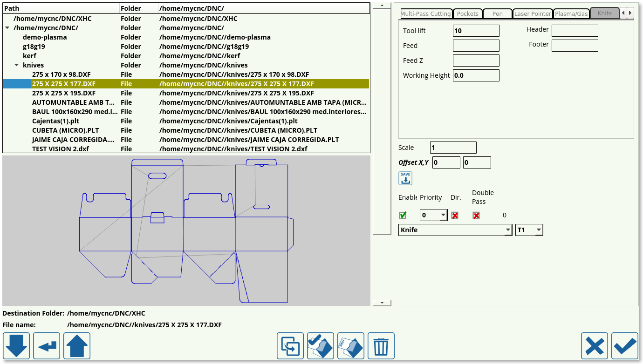The image size is (643, 364).
Task: Switch to the Laser Pointer tab
Action: pyautogui.click(x=533, y=13)
